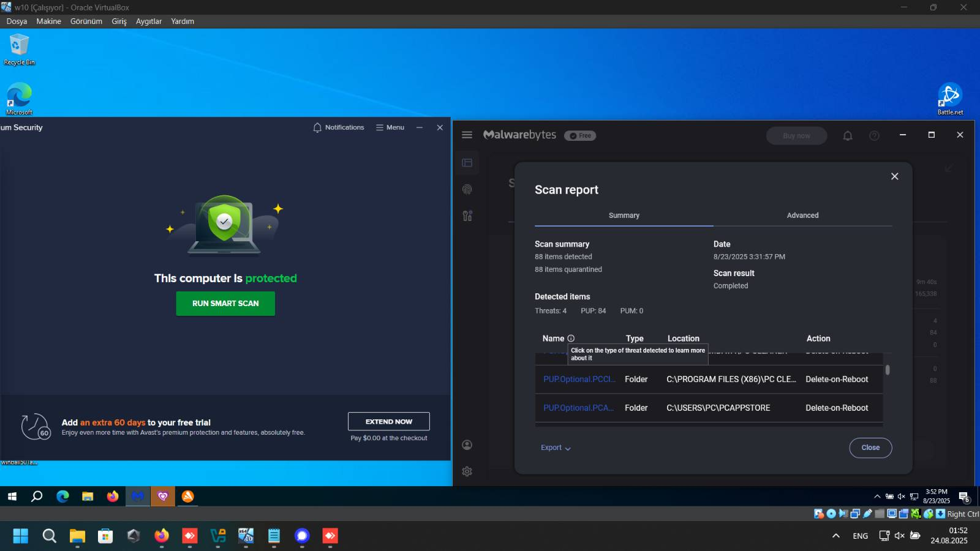This screenshot has height=551, width=980.
Task: Switch to Summary tab in Scan report
Action: [x=624, y=216]
